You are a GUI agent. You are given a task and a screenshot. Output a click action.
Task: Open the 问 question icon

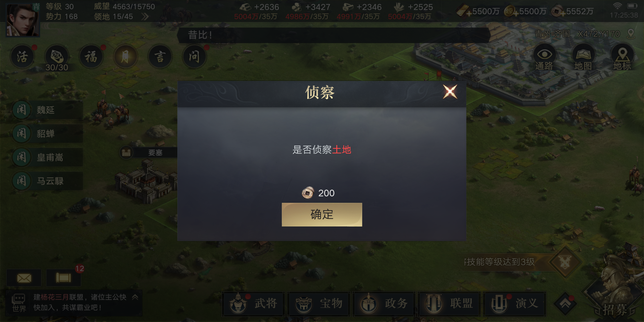point(194,56)
